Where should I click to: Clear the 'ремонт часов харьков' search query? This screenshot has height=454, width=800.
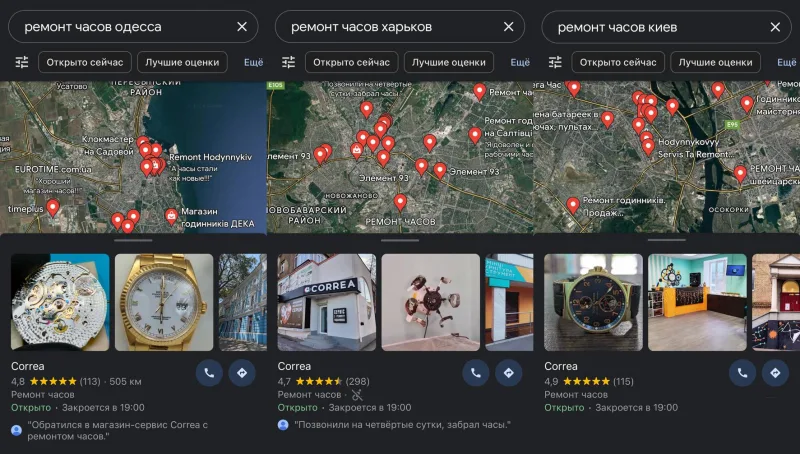[509, 27]
